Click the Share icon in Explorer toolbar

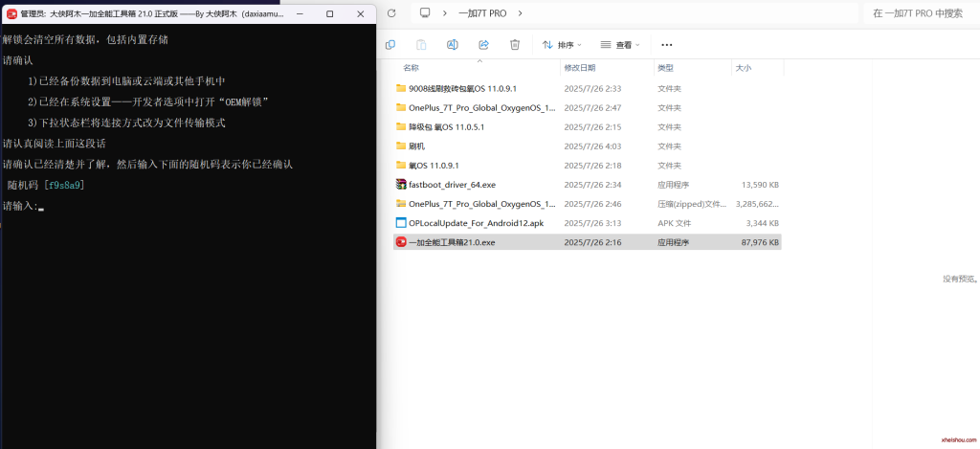pos(483,45)
